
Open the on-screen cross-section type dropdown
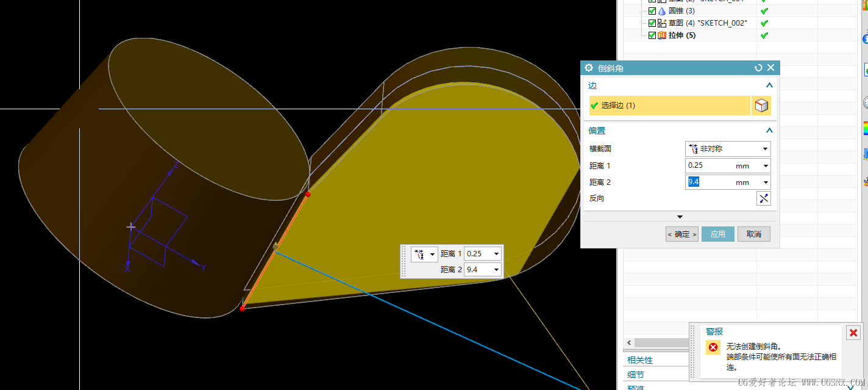(x=424, y=254)
